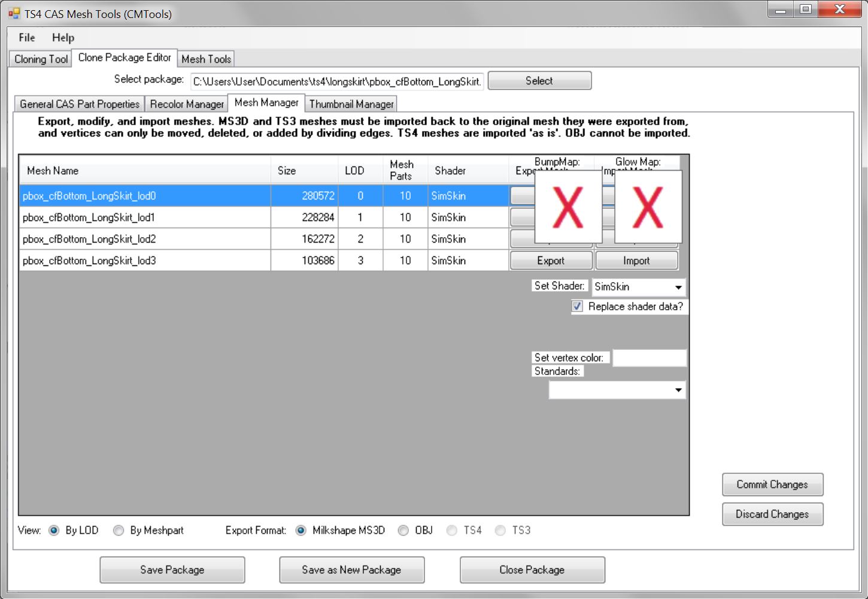Open the File menu
This screenshot has width=868, height=599.
pyautogui.click(x=26, y=37)
